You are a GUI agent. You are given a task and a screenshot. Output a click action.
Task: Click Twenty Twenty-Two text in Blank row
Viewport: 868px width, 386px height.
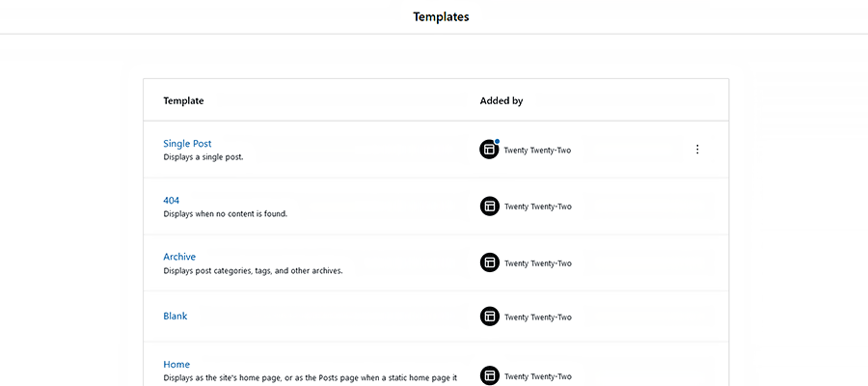click(x=537, y=317)
